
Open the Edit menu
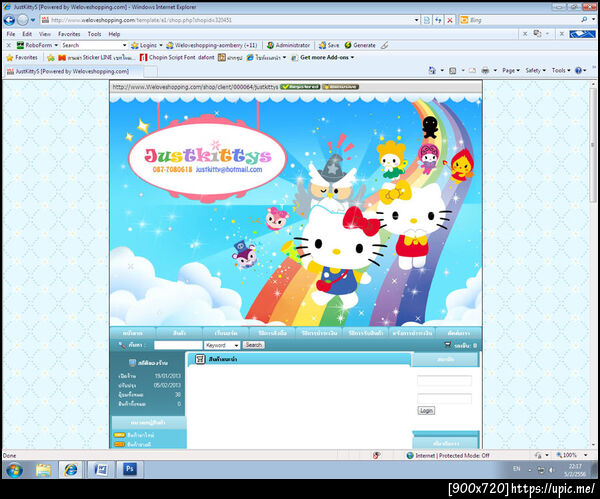tap(27, 34)
